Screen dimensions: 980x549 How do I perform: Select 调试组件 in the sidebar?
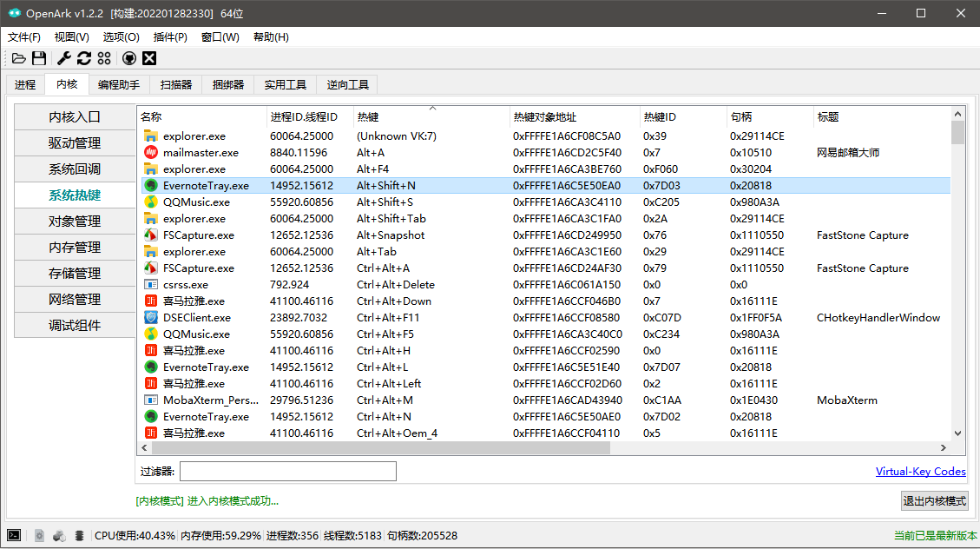(75, 325)
